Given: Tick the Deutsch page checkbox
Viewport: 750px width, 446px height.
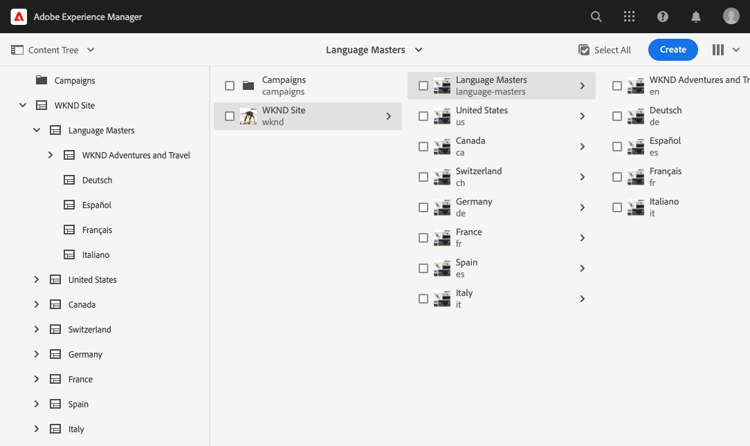Looking at the screenshot, I should (x=617, y=116).
